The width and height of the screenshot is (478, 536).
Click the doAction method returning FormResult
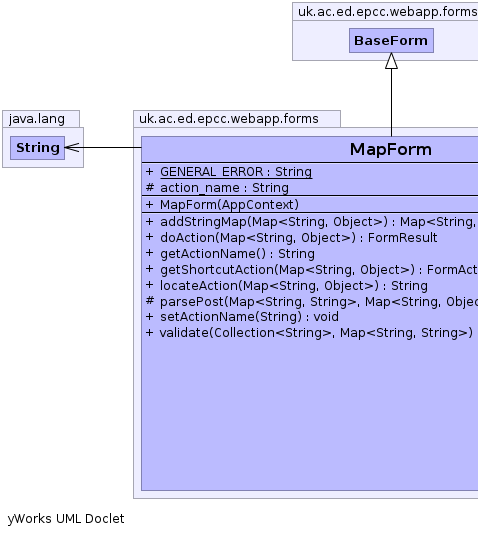point(291,238)
